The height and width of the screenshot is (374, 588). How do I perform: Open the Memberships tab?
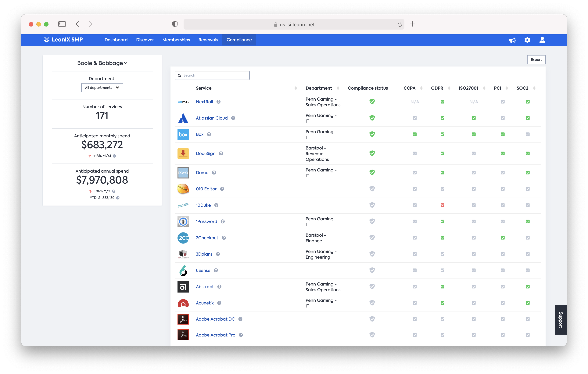(x=176, y=40)
